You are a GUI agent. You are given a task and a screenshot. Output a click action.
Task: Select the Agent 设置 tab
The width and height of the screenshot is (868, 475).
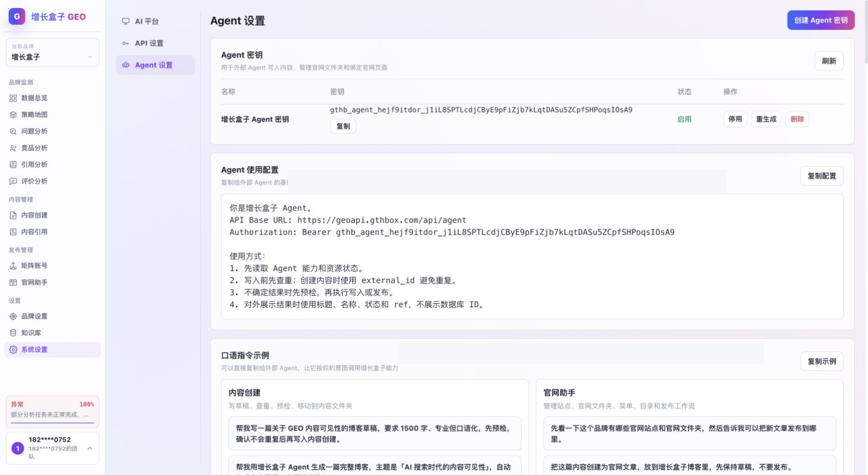(x=155, y=65)
